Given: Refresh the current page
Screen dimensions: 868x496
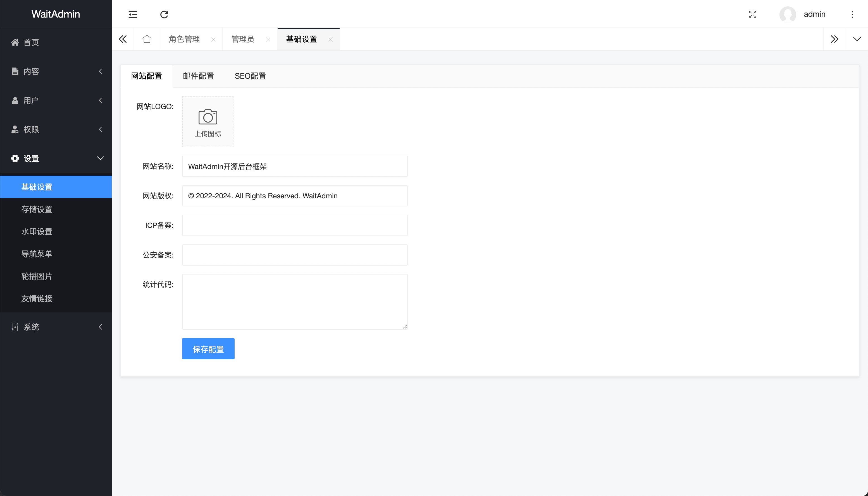Looking at the screenshot, I should click(164, 14).
